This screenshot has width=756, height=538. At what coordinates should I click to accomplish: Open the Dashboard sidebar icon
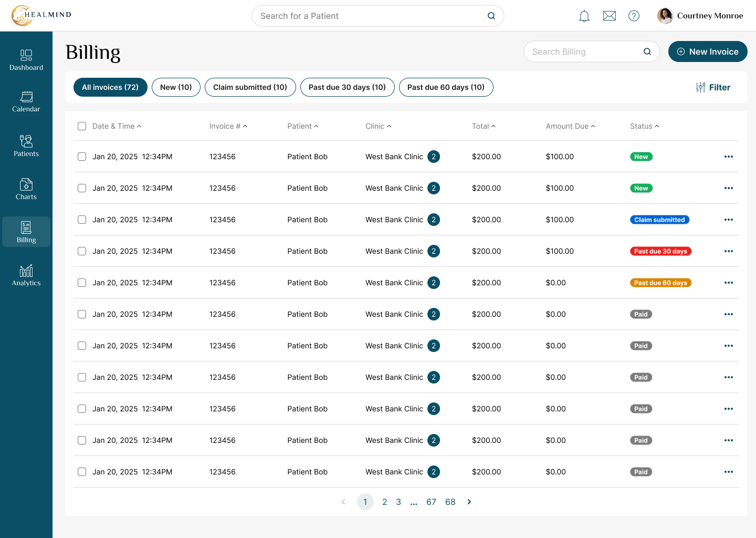(x=26, y=55)
